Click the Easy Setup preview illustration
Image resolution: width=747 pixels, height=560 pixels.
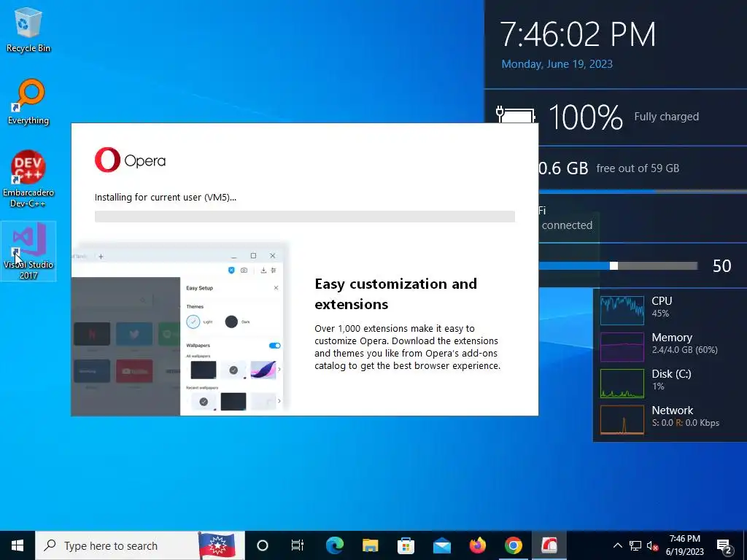[x=180, y=329]
